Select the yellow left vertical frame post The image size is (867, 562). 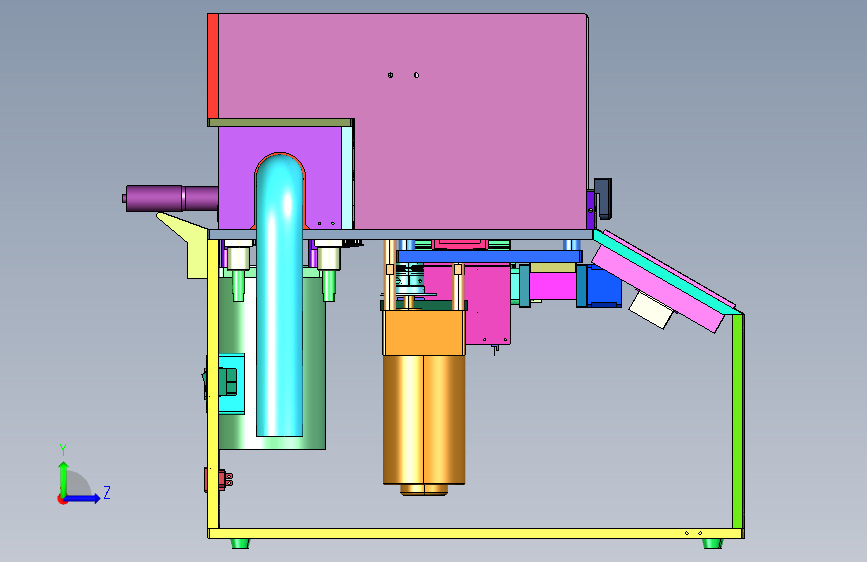(x=213, y=384)
